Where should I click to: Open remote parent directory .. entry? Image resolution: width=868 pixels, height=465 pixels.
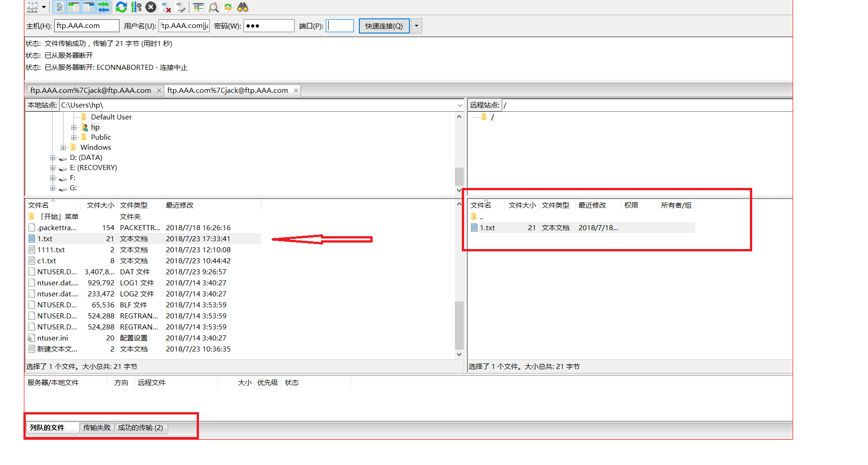click(582, 217)
